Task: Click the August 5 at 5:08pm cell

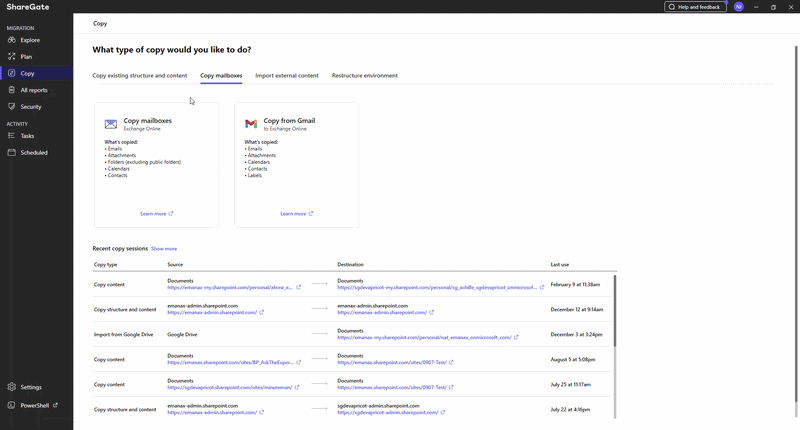Action: (x=572, y=360)
